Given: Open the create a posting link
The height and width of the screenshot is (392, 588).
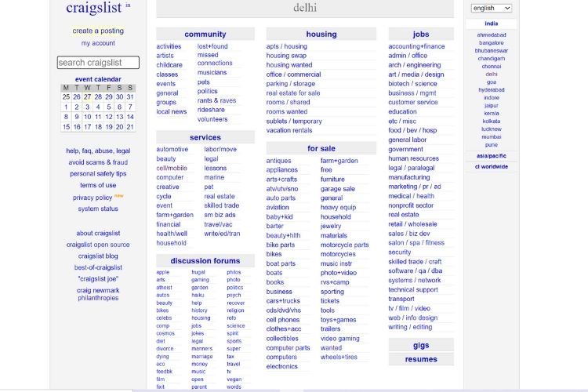Looking at the screenshot, I should pyautogui.click(x=98, y=31).
